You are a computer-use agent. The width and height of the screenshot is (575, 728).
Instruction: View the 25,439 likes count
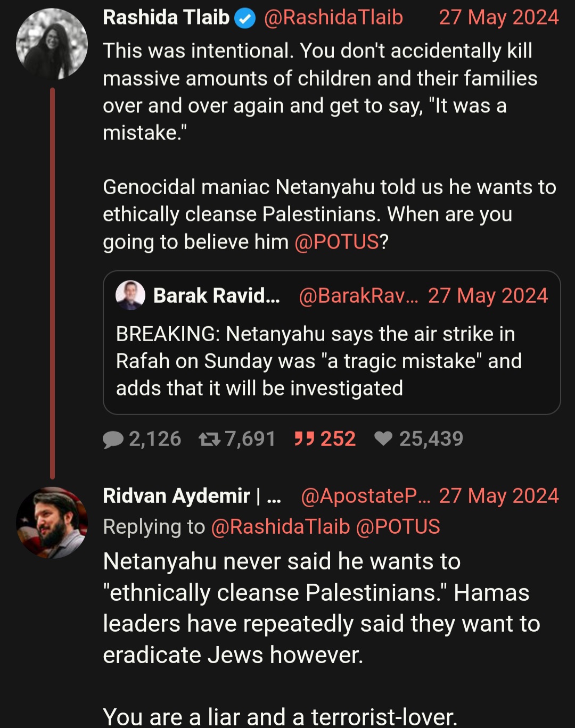point(431,439)
